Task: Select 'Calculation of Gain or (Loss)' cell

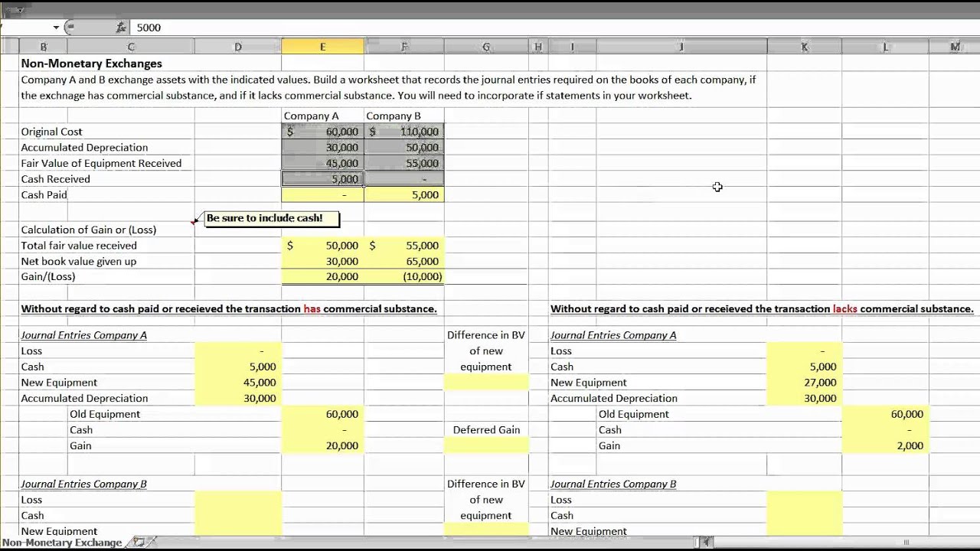Action: pyautogui.click(x=88, y=230)
